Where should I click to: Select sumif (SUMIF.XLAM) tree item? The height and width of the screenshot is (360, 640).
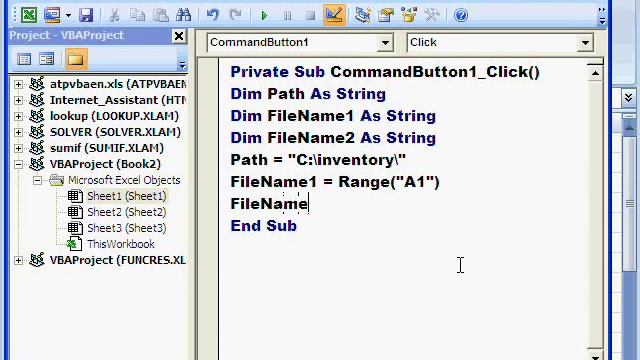pos(107,148)
